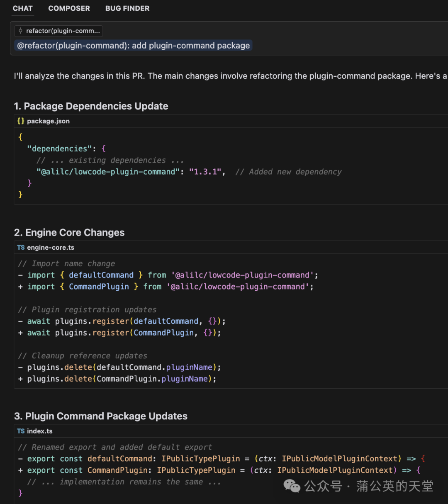
Task: Click the export const CommandPlugin line
Action: click(x=219, y=470)
